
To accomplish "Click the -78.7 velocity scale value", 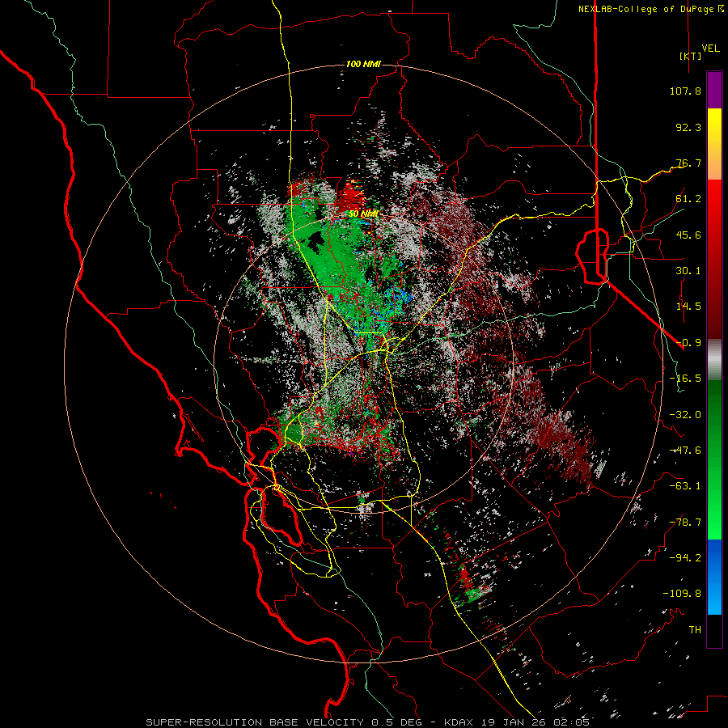I will click(685, 523).
